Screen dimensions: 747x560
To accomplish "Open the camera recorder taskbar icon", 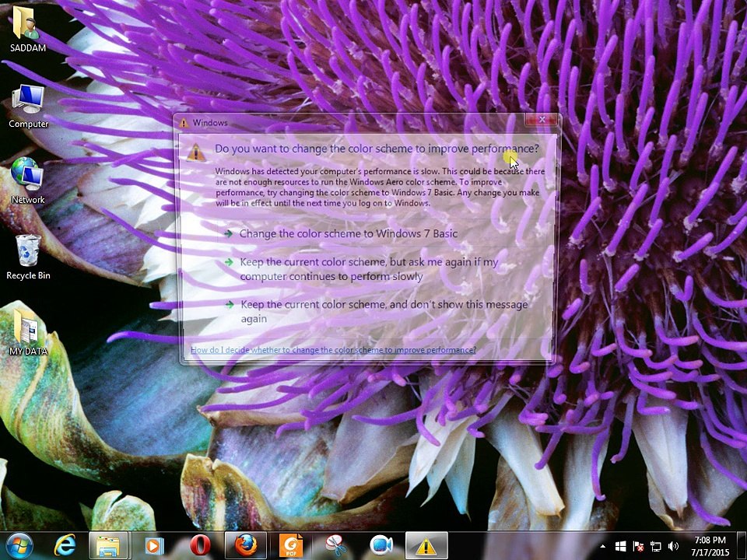I will pyautogui.click(x=381, y=546).
